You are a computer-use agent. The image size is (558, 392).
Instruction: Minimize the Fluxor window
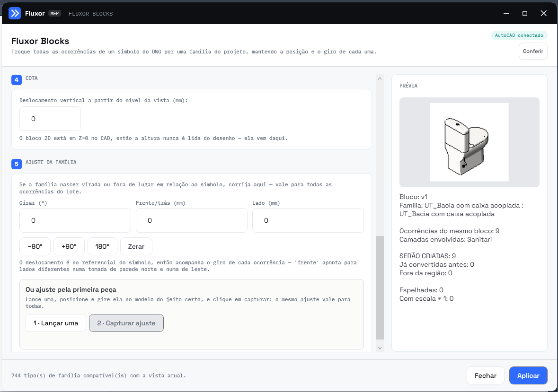(x=506, y=14)
